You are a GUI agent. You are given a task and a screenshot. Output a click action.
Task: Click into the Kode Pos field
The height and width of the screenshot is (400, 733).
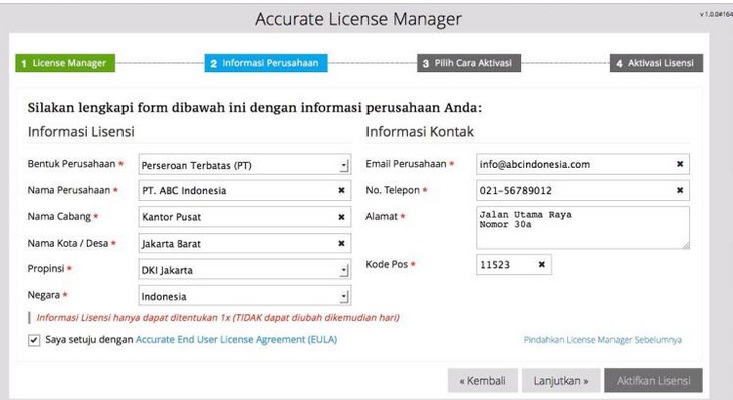[x=513, y=264]
